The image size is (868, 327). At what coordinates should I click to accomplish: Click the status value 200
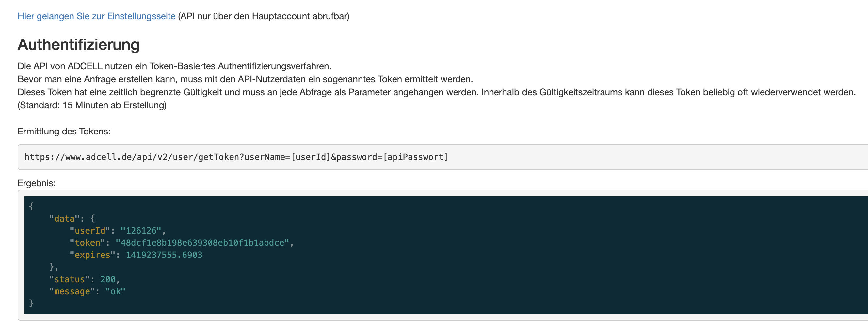pyautogui.click(x=108, y=279)
